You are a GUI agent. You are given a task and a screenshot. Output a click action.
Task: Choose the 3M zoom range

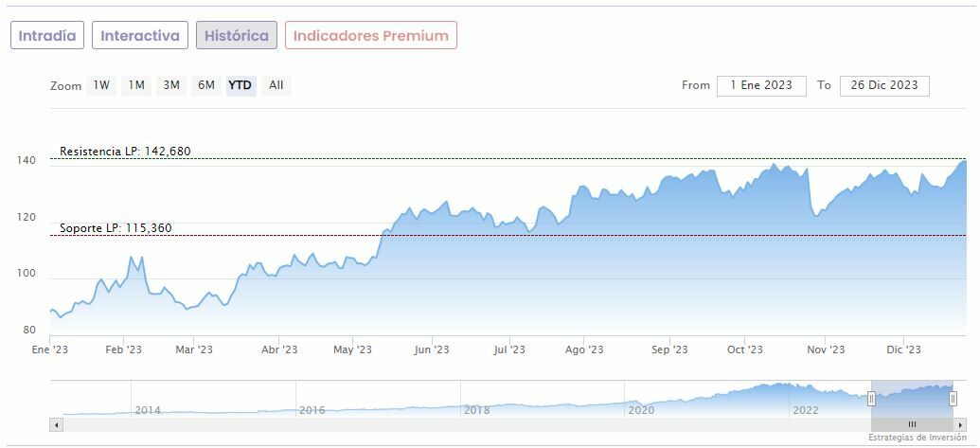click(171, 85)
